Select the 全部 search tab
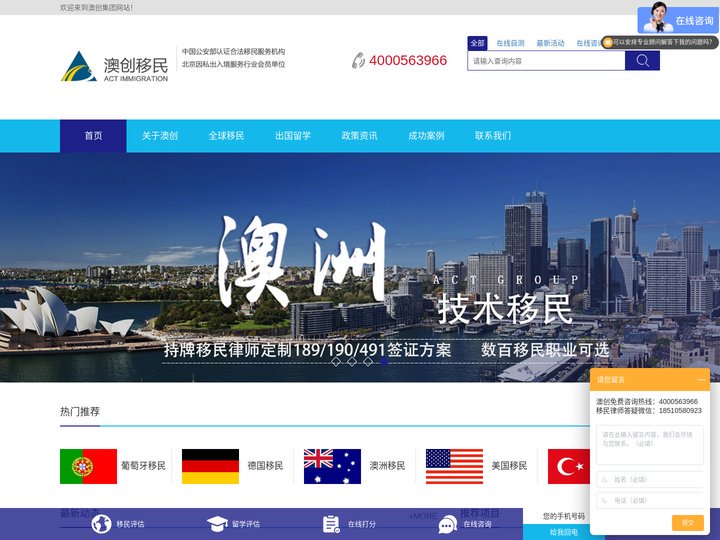This screenshot has width=720, height=540. click(x=478, y=43)
